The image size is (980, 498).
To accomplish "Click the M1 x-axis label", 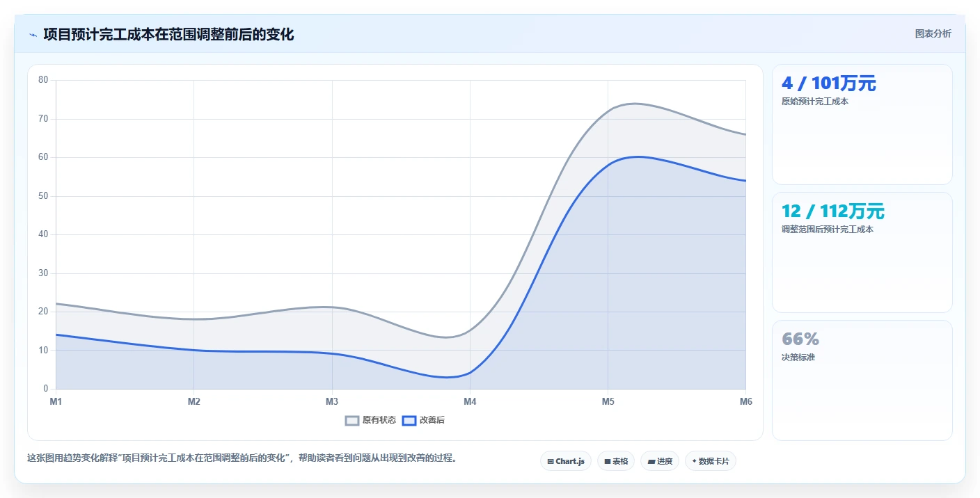I will (56, 401).
